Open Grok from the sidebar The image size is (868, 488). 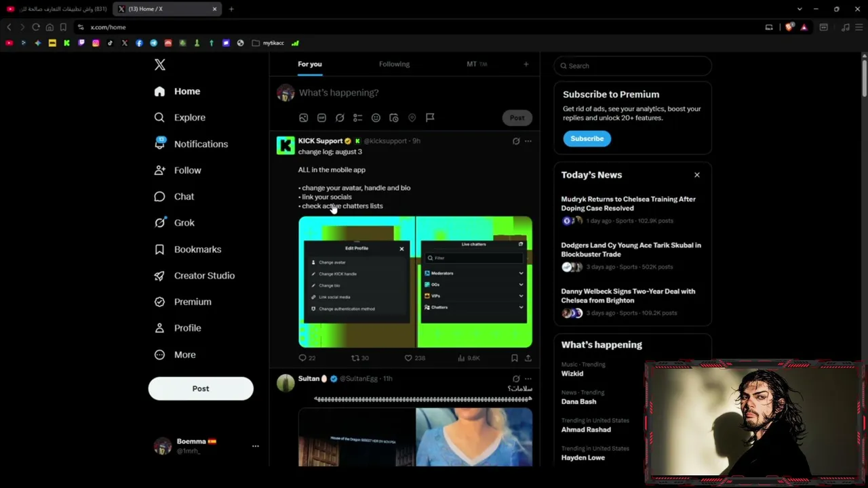tap(175, 222)
